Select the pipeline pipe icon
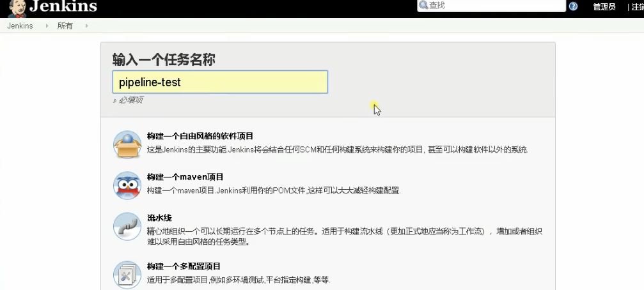Viewport: 644px width, 290px height. (127, 226)
